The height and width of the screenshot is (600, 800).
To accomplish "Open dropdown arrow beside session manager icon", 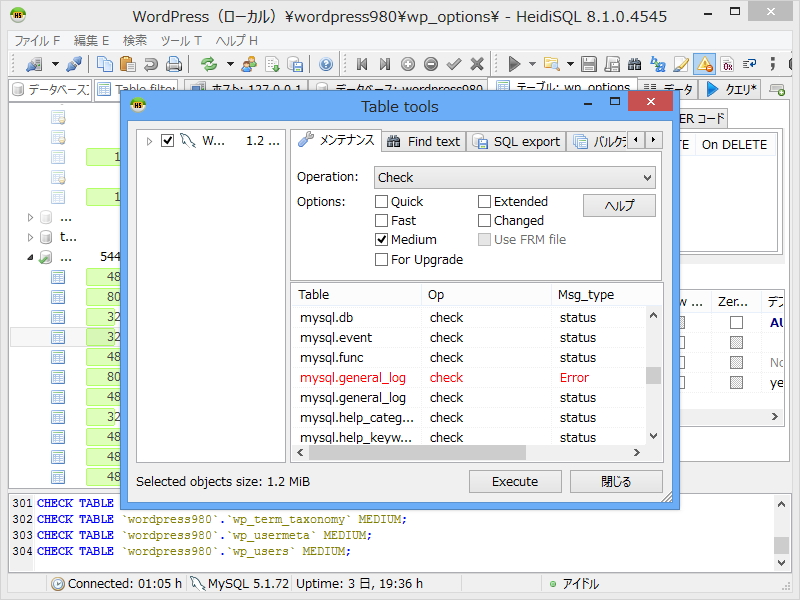I will pyautogui.click(x=55, y=64).
